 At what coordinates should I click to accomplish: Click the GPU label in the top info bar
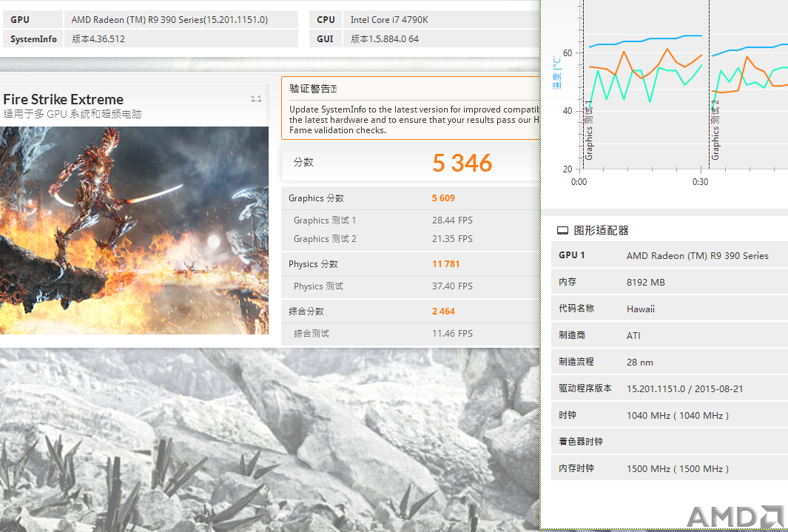(x=19, y=19)
